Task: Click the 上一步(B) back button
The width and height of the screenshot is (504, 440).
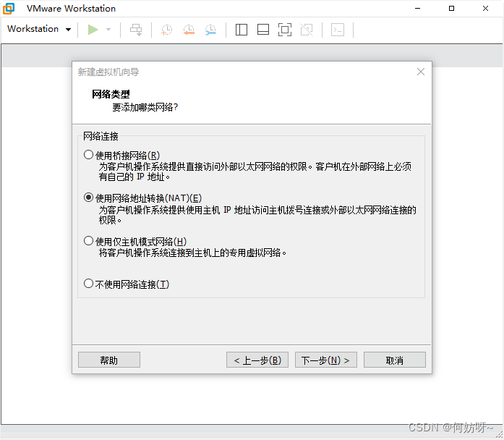Action: click(x=257, y=360)
